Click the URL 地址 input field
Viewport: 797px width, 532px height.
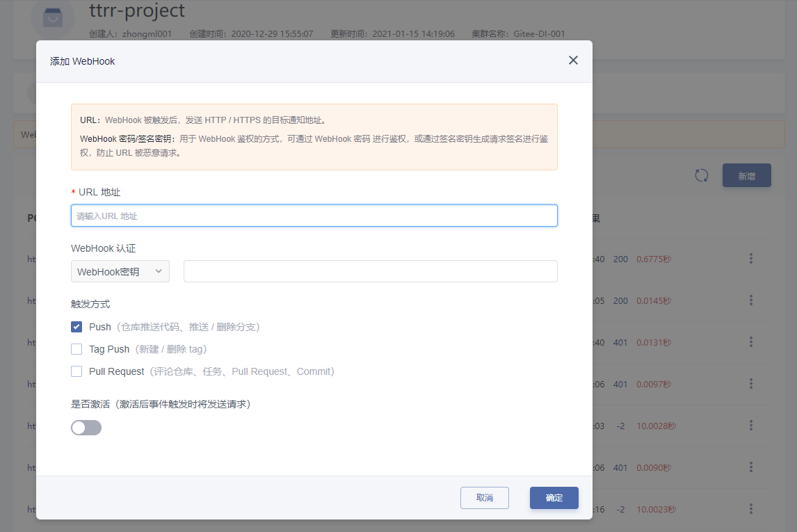click(314, 216)
